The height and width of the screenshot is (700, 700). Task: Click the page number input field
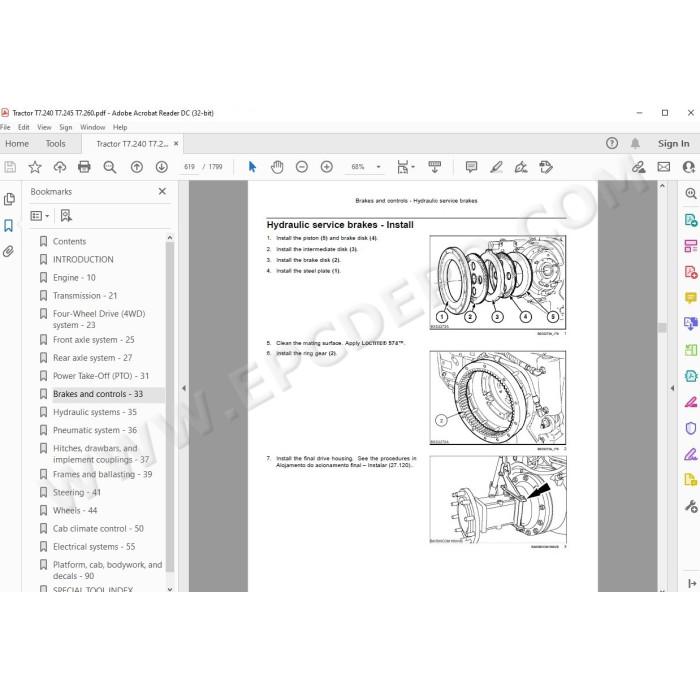(x=189, y=167)
